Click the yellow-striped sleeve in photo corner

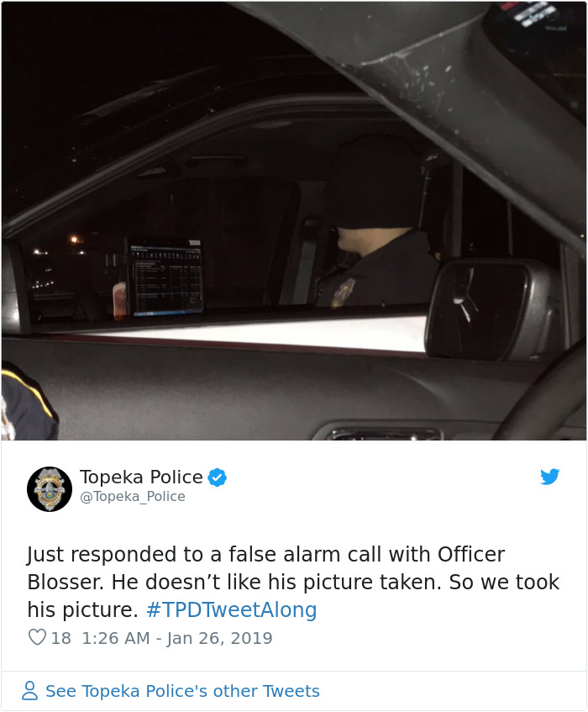(x=27, y=402)
